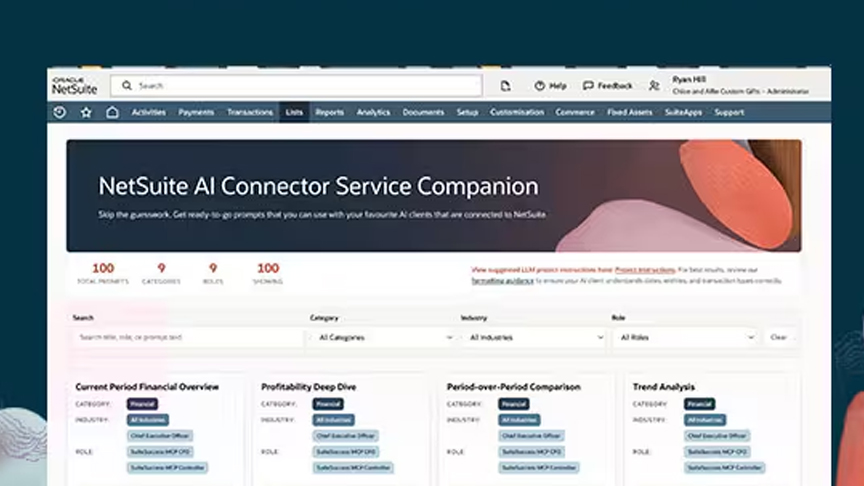The width and height of the screenshot is (864, 486).
Task: Open the Help icon
Action: (x=539, y=86)
